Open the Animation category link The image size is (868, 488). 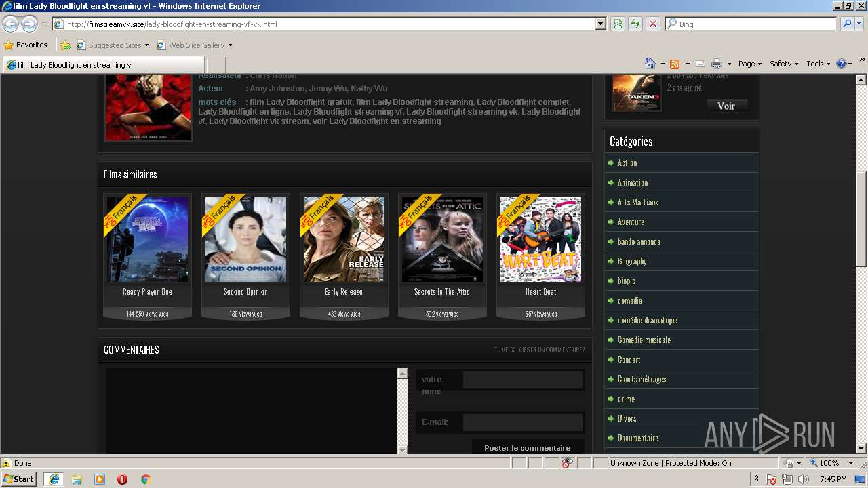point(633,183)
